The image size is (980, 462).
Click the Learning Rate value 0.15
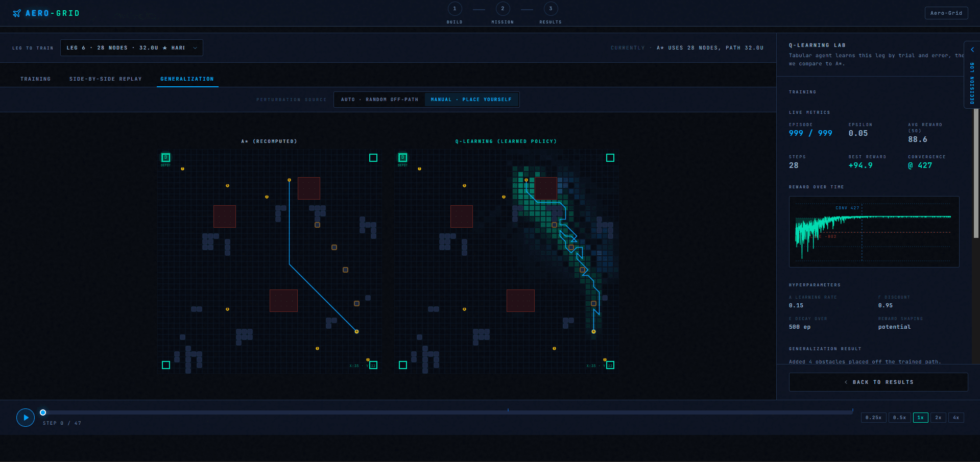(796, 306)
